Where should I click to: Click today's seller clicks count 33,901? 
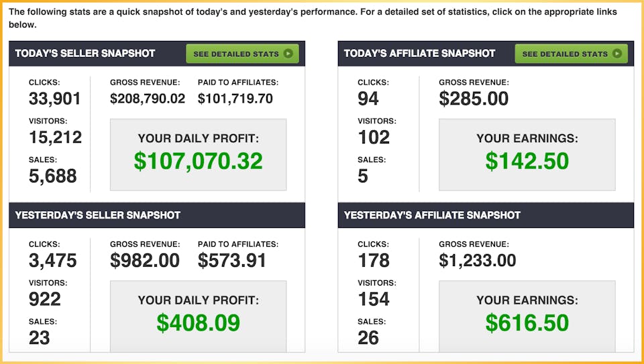tap(54, 99)
